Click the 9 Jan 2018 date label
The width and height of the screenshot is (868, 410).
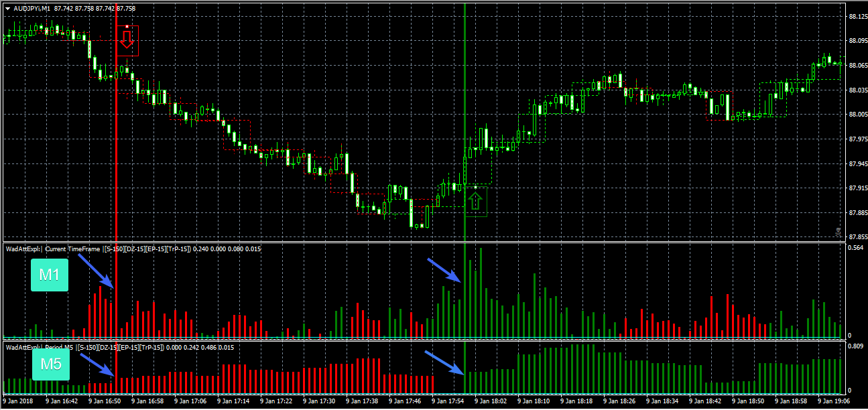click(19, 401)
